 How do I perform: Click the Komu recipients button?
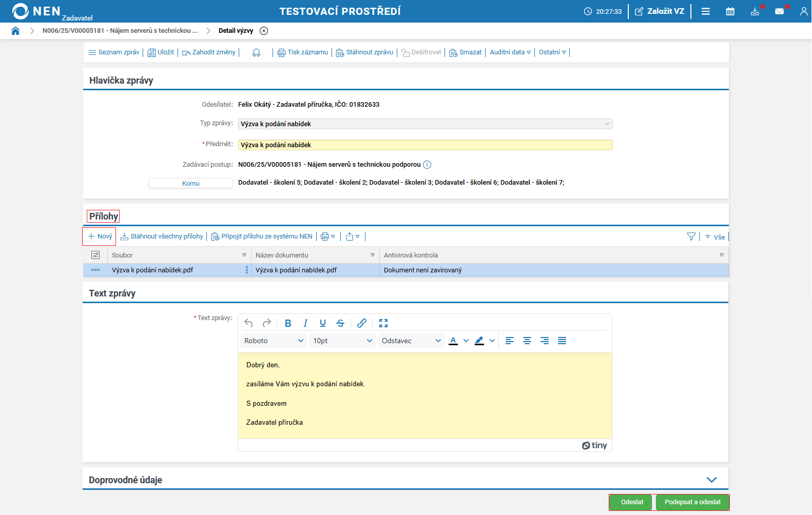point(190,183)
